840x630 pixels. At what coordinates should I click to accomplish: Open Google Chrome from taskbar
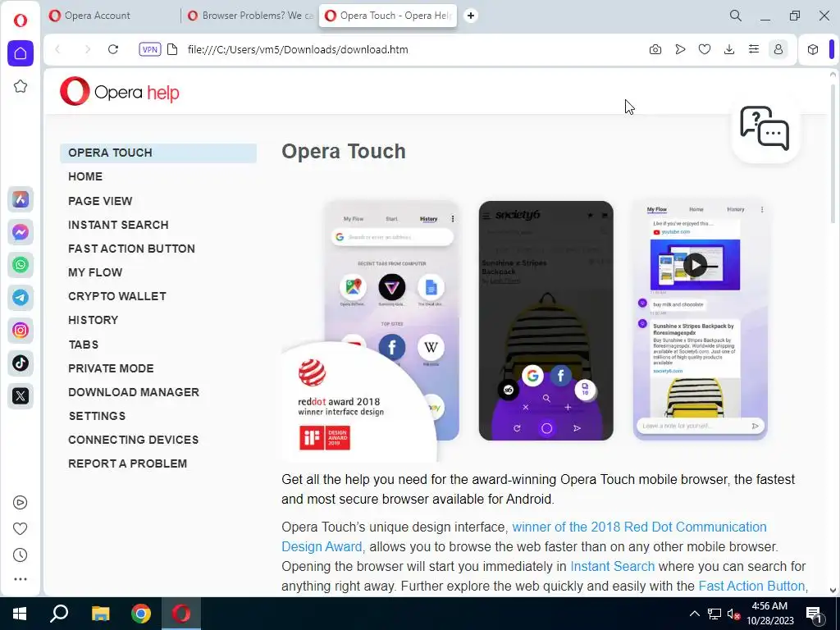tap(141, 614)
